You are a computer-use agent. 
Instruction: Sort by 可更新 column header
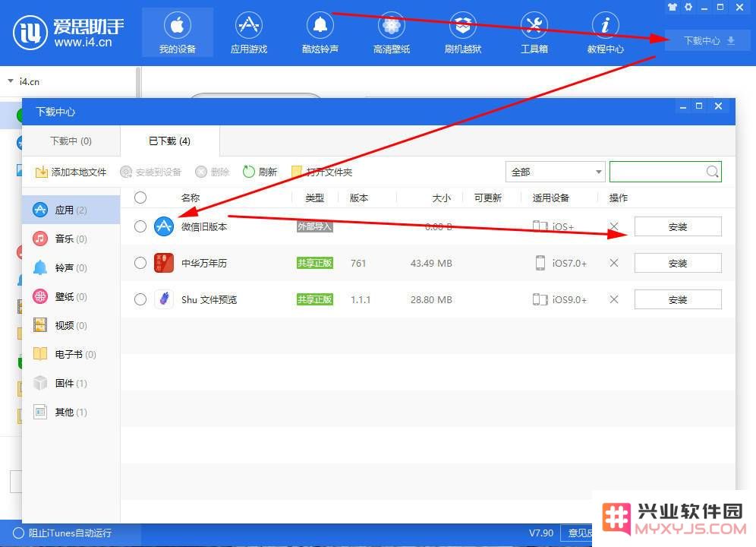[x=488, y=198]
